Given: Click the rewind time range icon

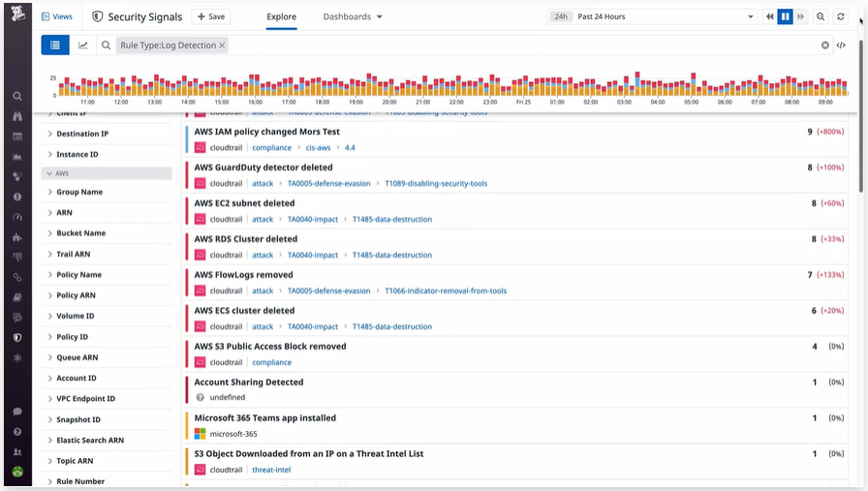Looking at the screenshot, I should click(769, 16).
